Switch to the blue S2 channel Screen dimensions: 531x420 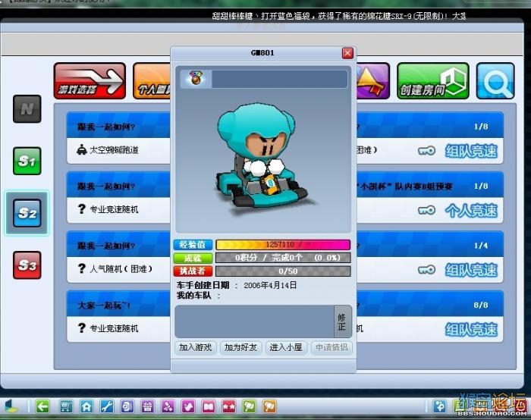[27, 213]
